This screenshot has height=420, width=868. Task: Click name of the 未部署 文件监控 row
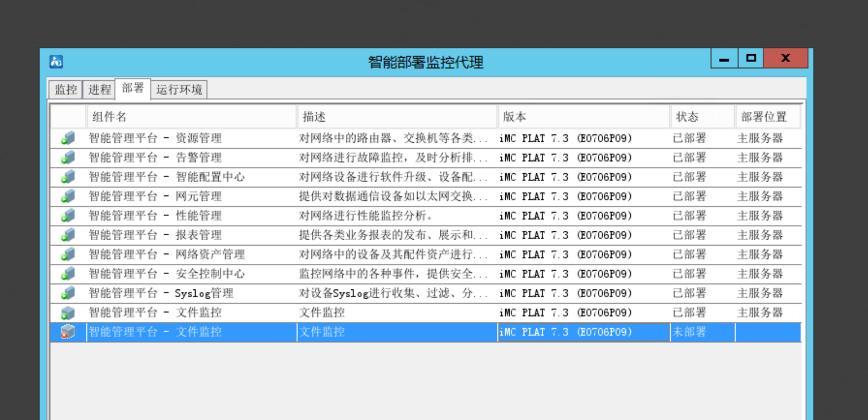[155, 332]
